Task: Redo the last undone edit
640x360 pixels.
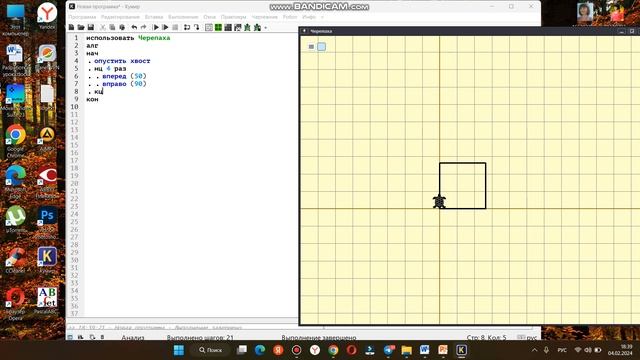Action: point(143,27)
